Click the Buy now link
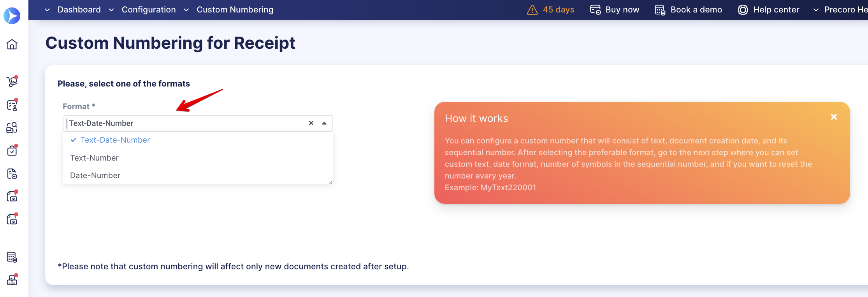This screenshot has width=868, height=297. (x=622, y=10)
